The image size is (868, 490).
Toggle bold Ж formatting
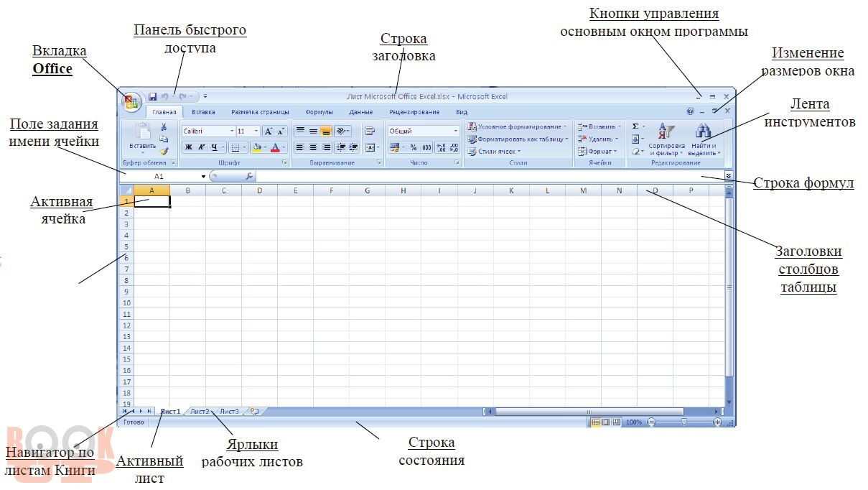point(188,147)
